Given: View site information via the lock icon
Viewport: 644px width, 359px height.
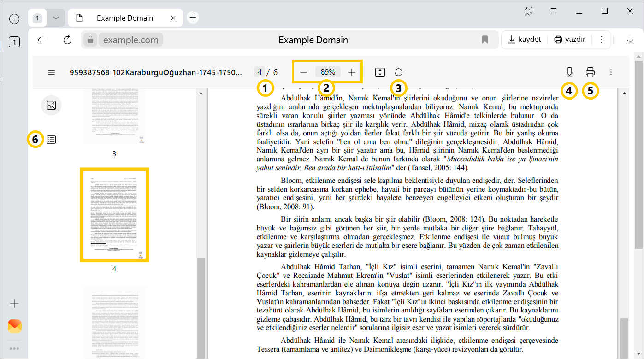Looking at the screenshot, I should point(89,40).
